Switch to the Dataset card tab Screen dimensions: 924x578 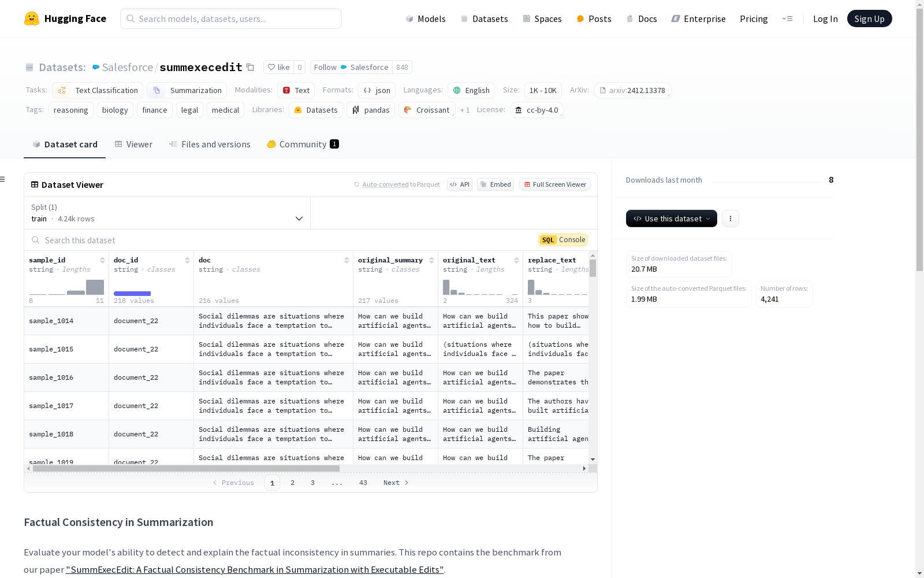coord(65,144)
